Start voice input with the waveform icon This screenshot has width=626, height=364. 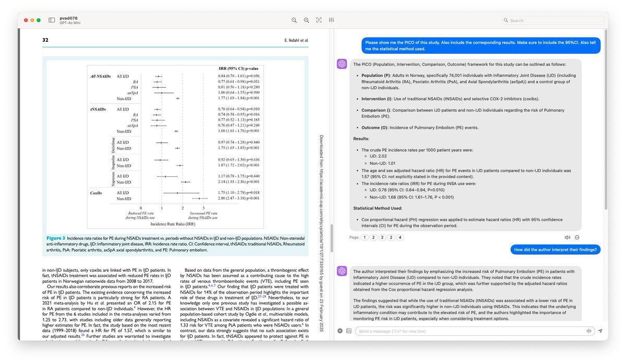[589, 331]
